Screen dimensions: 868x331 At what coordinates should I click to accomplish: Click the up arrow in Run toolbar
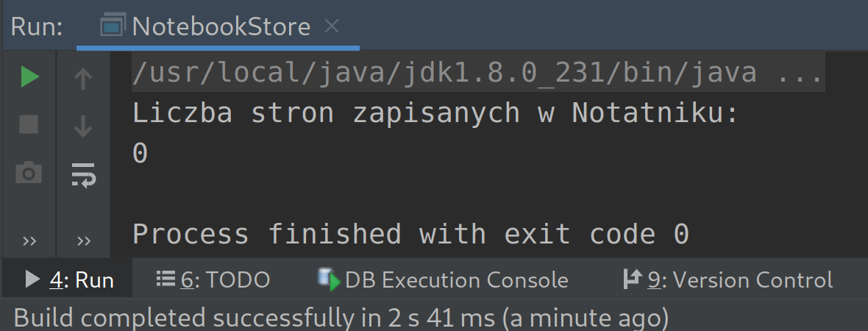coord(83,78)
